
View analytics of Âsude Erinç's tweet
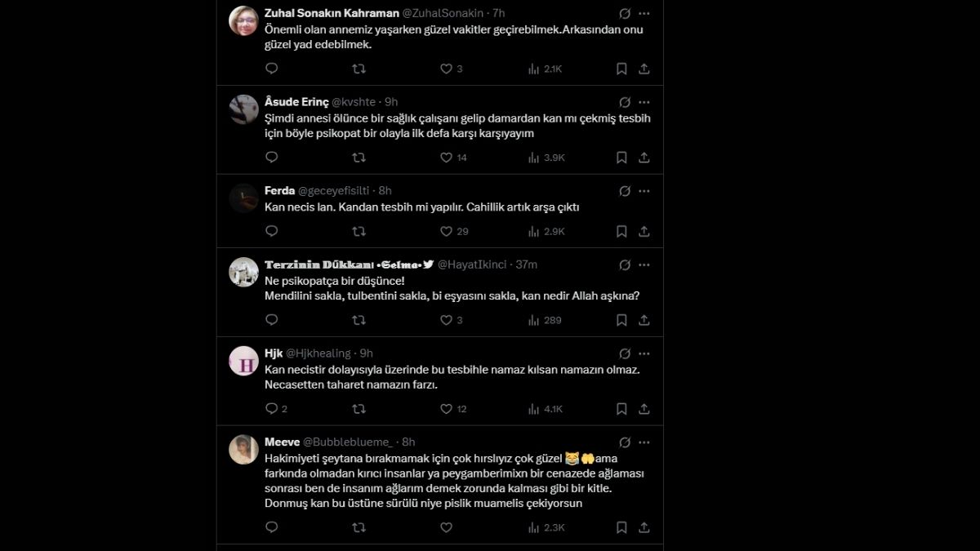[x=546, y=158]
